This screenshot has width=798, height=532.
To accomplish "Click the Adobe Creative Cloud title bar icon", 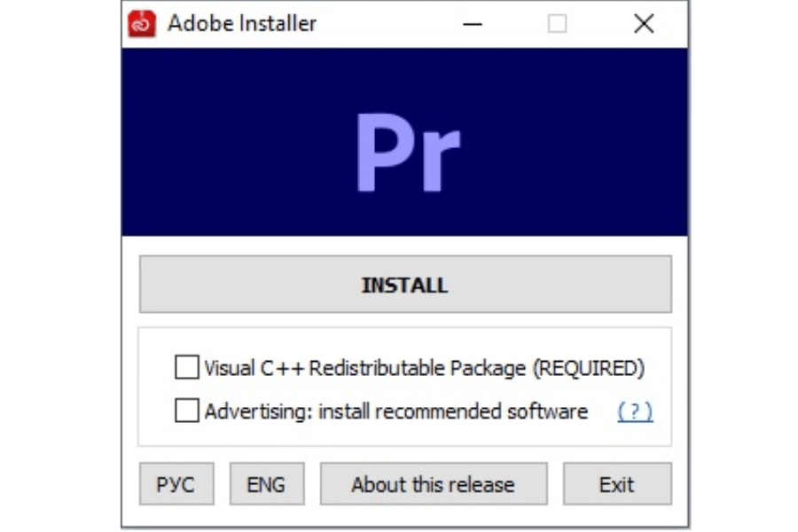I will click(142, 24).
